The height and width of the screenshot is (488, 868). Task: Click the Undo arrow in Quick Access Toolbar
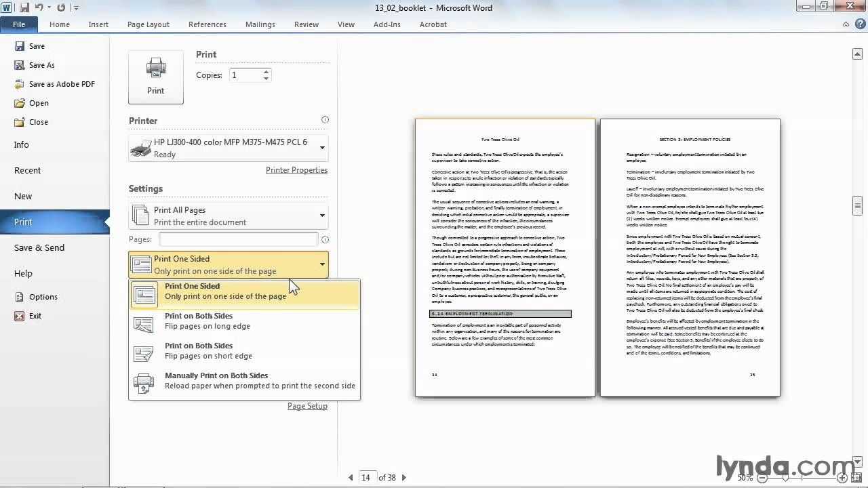pyautogui.click(x=39, y=7)
